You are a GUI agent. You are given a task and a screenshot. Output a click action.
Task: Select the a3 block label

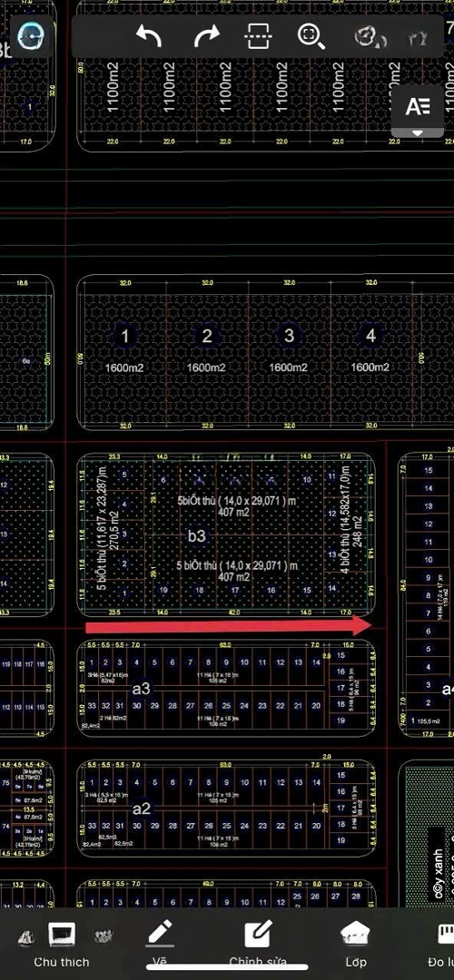[142, 689]
